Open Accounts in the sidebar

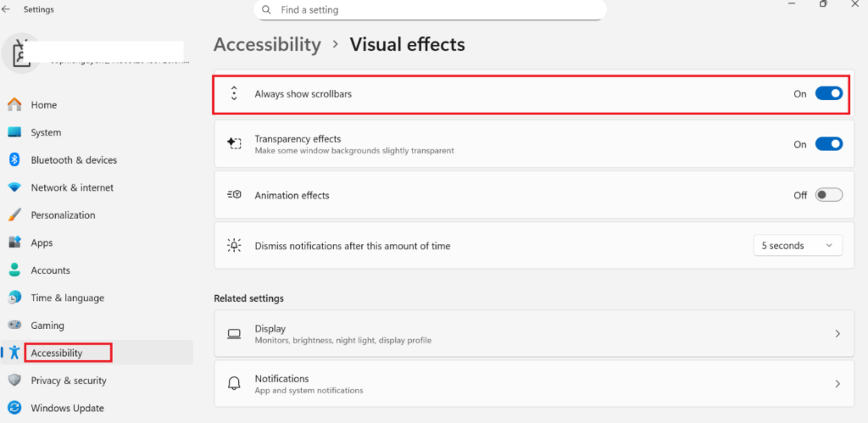(x=50, y=270)
